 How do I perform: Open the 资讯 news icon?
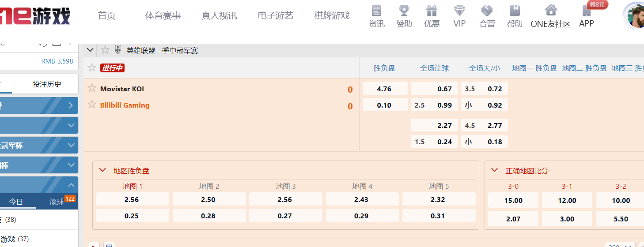(376, 11)
